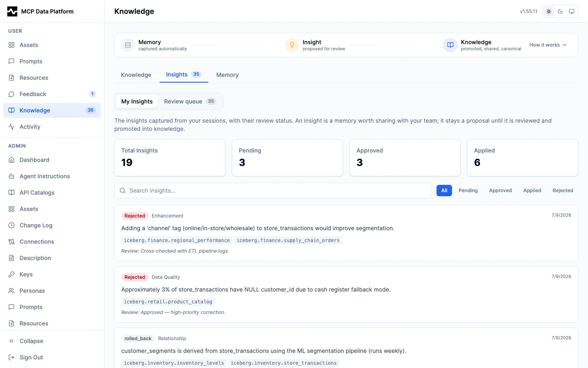The image size is (588, 368).
Task: Collapse the sidebar
Action: (x=52, y=341)
